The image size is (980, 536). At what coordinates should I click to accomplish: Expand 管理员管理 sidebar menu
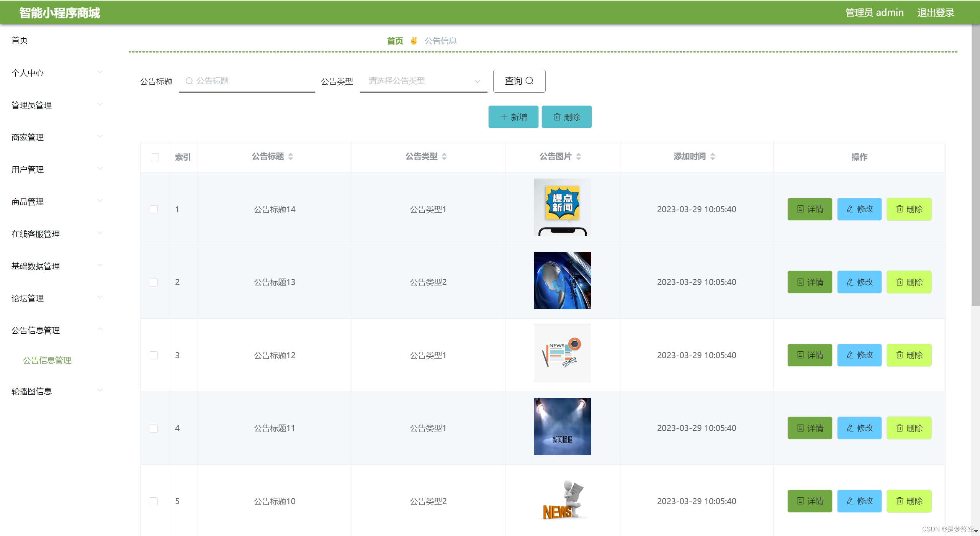coord(57,105)
